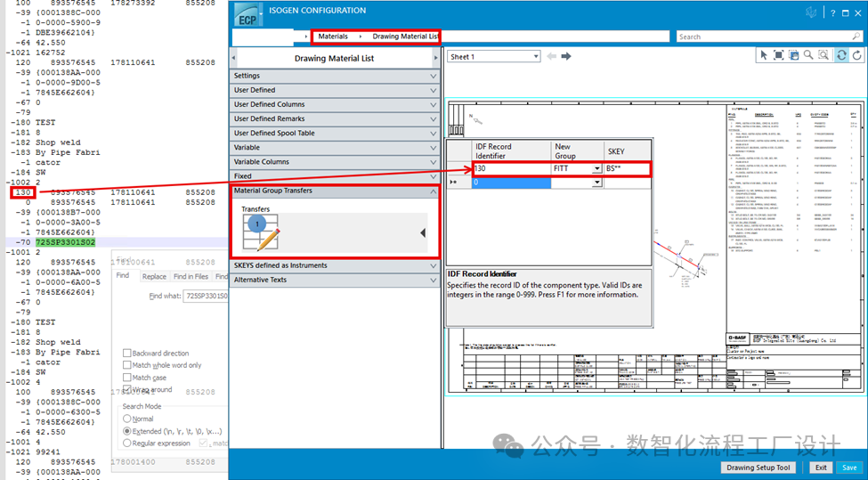Click the Hexagon logo icon in title bar
868x480 pixels.
tap(811, 12)
